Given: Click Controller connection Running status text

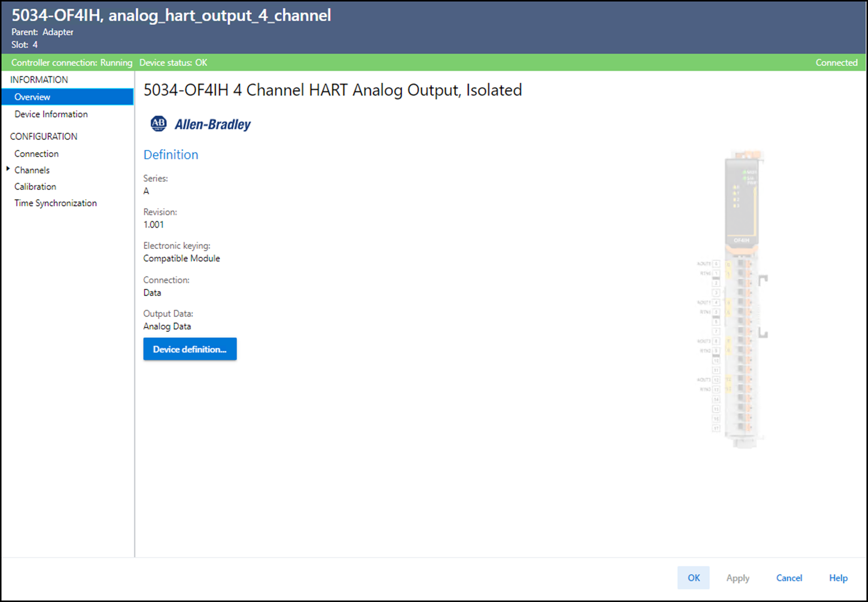Looking at the screenshot, I should [72, 63].
